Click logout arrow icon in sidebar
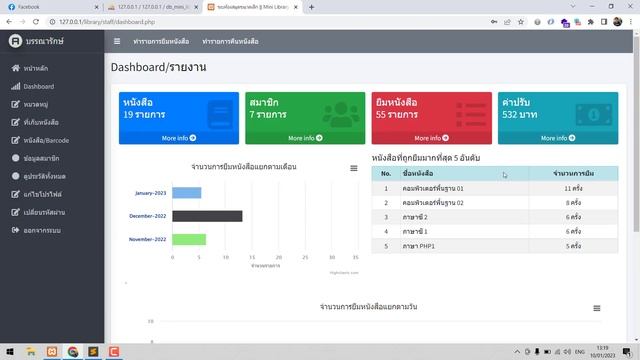 [16, 230]
